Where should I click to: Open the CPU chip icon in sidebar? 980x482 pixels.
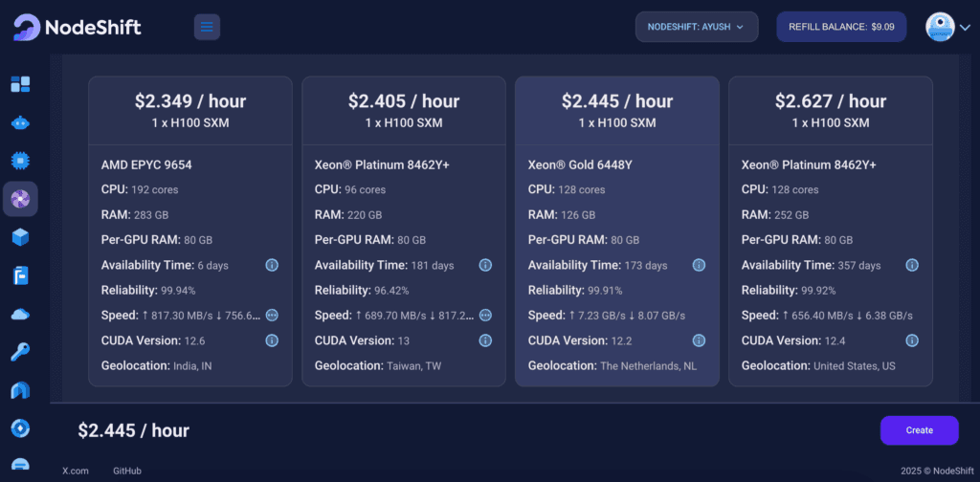click(x=20, y=161)
